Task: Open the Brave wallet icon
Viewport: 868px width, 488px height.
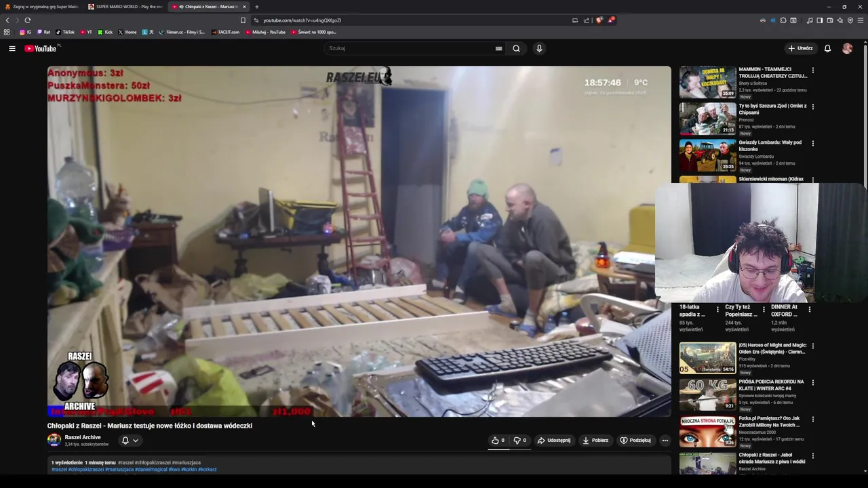Action: pyautogui.click(x=830, y=20)
